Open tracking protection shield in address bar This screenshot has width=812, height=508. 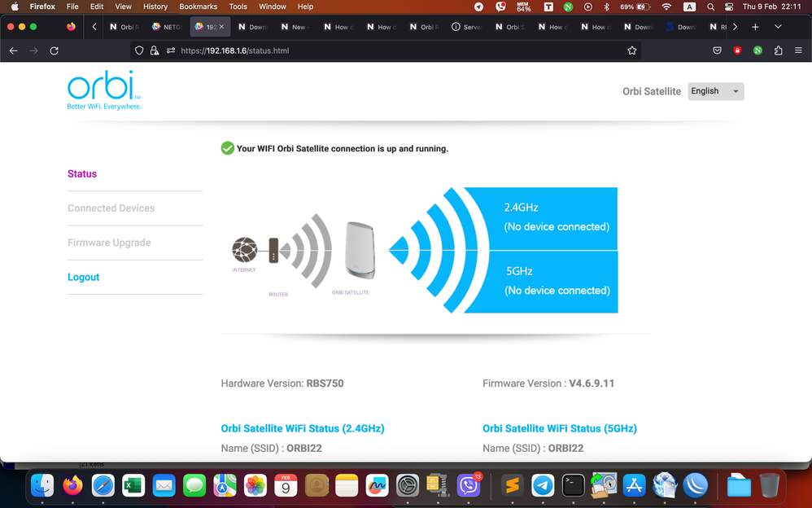tap(139, 50)
